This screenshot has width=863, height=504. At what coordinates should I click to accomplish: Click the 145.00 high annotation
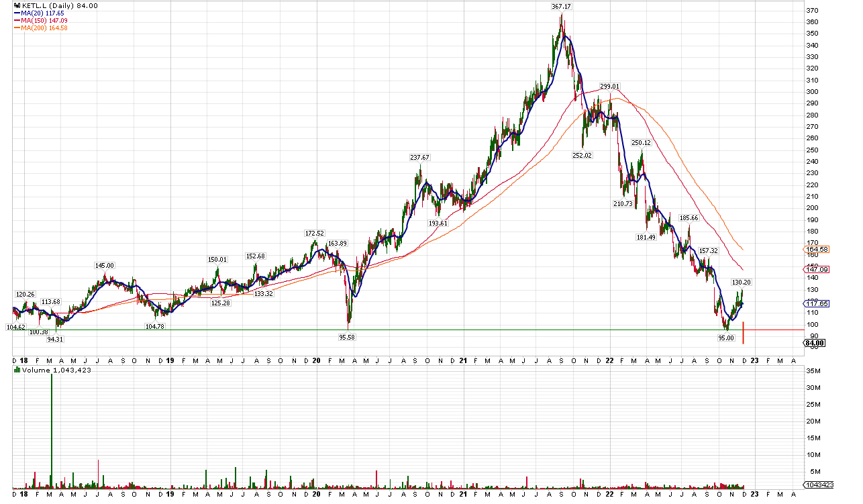[105, 266]
